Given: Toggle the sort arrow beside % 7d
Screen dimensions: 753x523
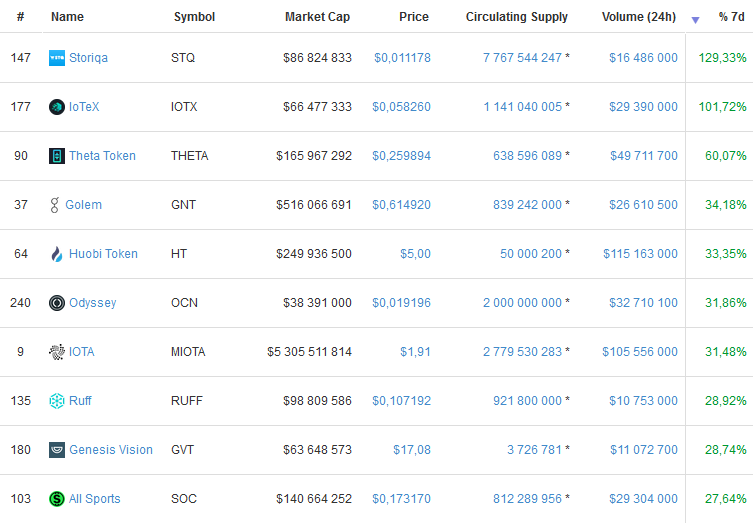Looking at the screenshot, I should 695,19.
